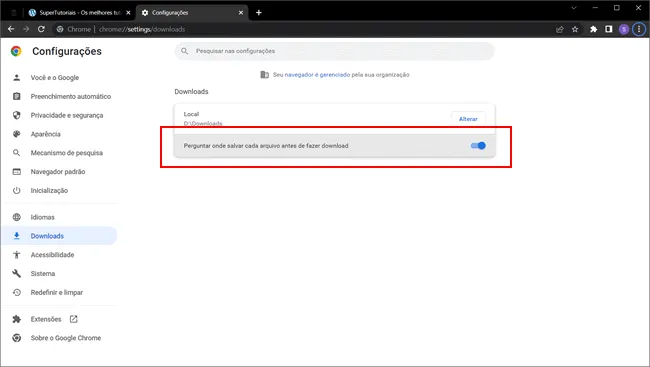The image size is (650, 367).
Task: Close the SuperTutoriais tab
Action: [128, 12]
